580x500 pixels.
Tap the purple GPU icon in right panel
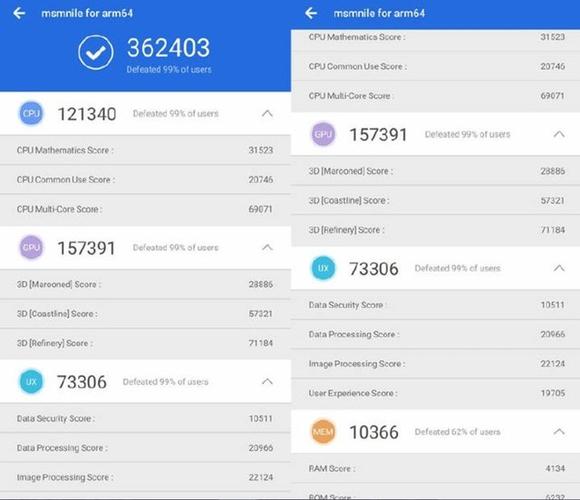click(323, 134)
